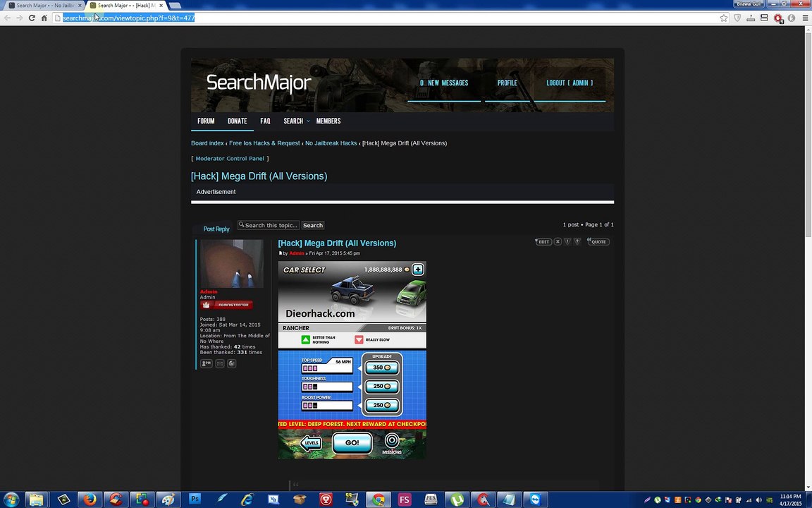Click the 'Posts: 388' profile text
Viewport: 812px width, 508px height.
[213, 320]
